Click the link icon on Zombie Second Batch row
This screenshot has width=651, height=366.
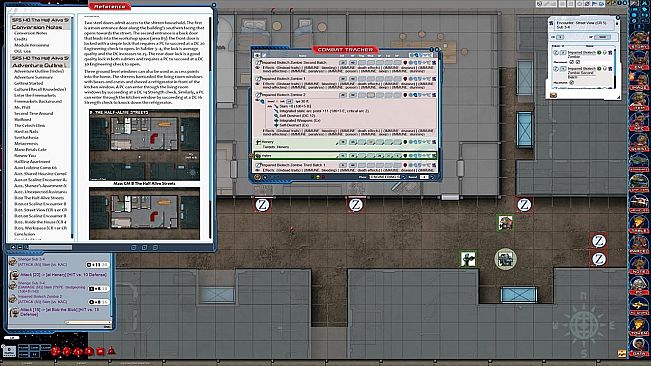point(434,63)
